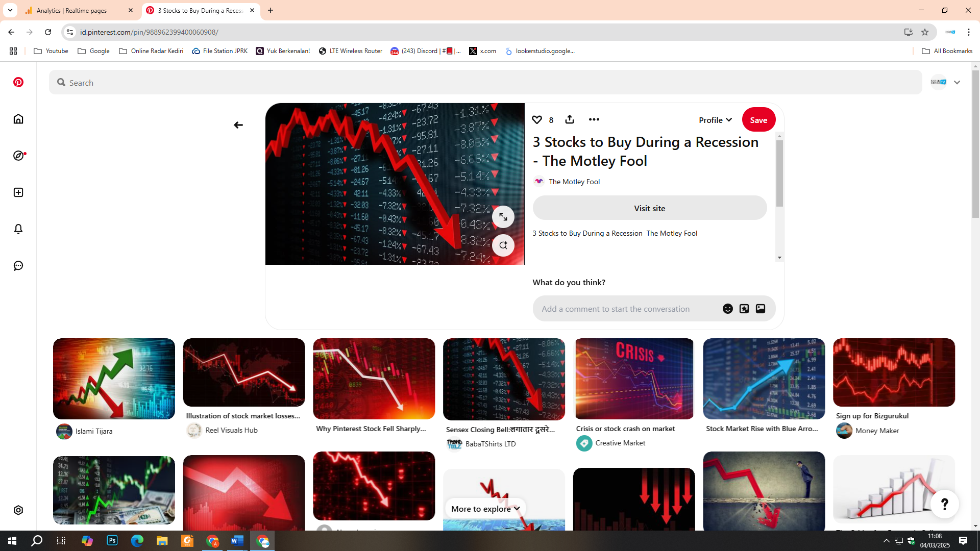Viewport: 980px width, 551px height.
Task: Open the Chrome apps grid shortcut
Action: [13, 51]
